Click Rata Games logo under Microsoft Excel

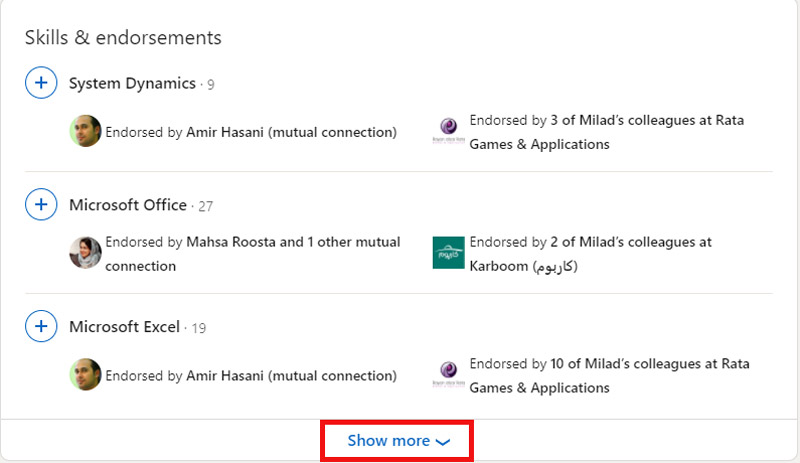(x=448, y=375)
